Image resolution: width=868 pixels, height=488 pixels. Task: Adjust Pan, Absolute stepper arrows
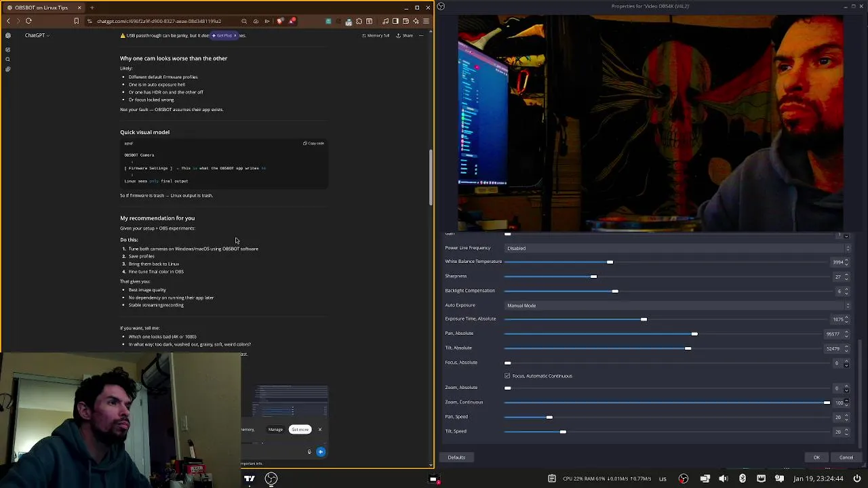click(846, 334)
